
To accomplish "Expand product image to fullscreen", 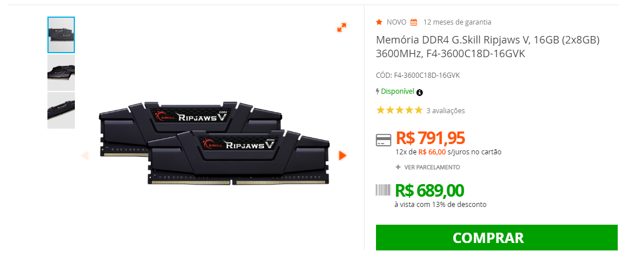I will click(x=342, y=27).
